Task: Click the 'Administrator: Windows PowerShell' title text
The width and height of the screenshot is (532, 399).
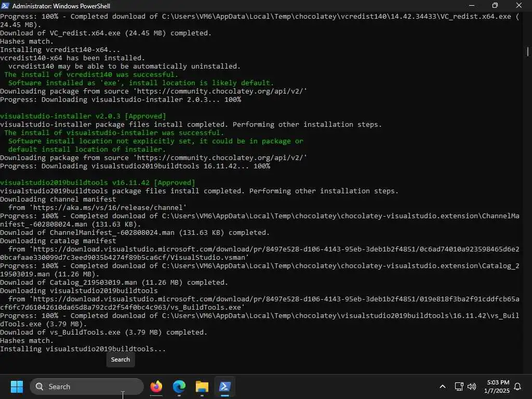Action: [x=61, y=6]
